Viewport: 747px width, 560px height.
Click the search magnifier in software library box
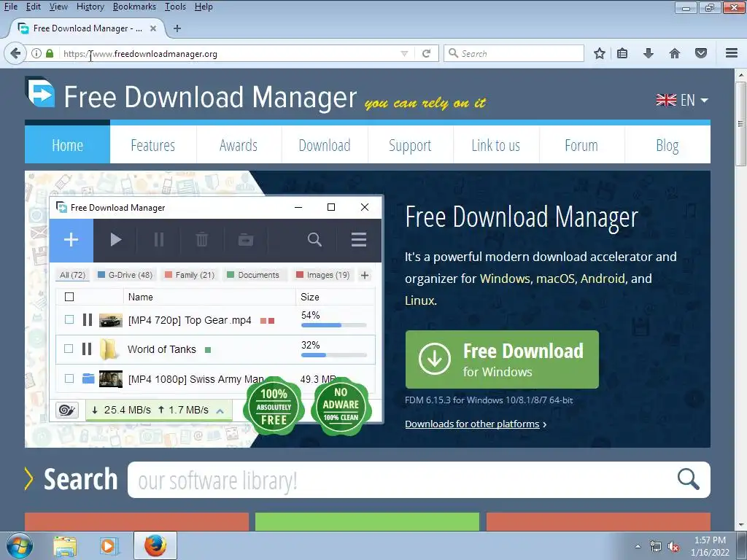coord(689,479)
